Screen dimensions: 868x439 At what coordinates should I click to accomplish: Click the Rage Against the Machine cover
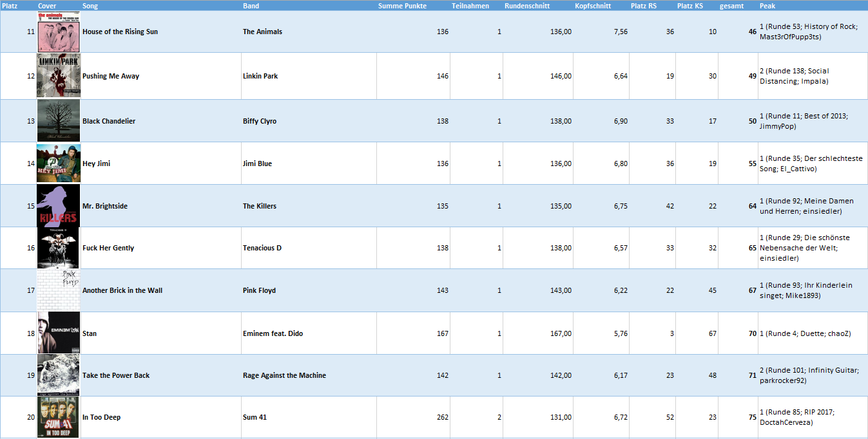(59, 375)
